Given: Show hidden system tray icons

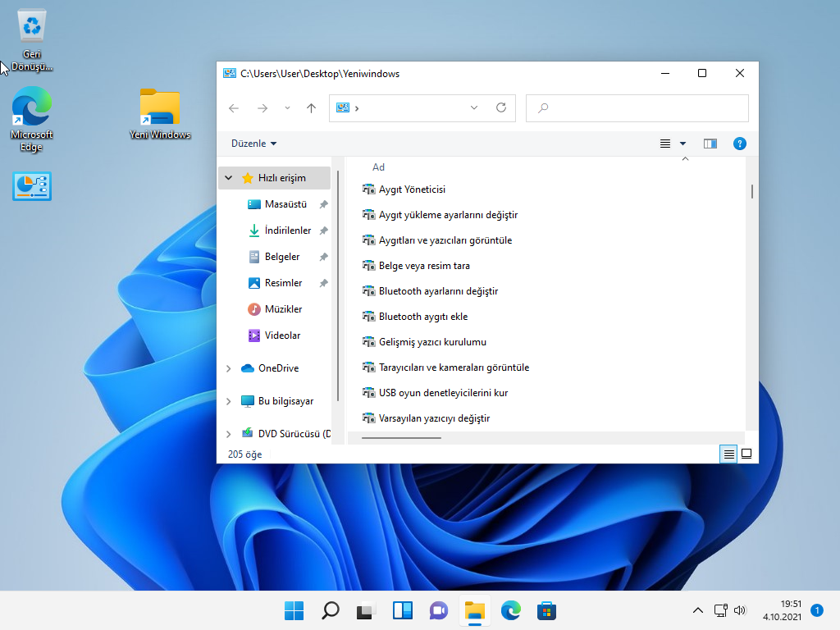Looking at the screenshot, I should click(697, 610).
